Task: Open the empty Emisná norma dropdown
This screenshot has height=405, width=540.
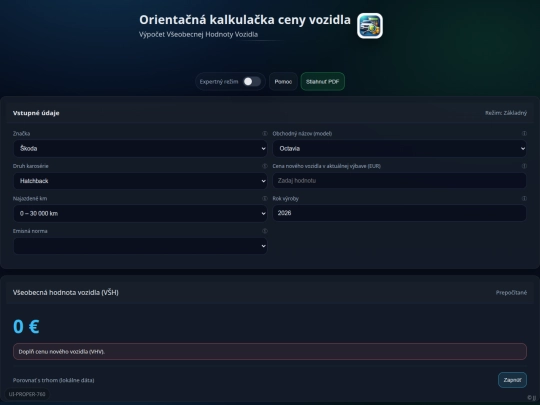Action: coord(140,246)
